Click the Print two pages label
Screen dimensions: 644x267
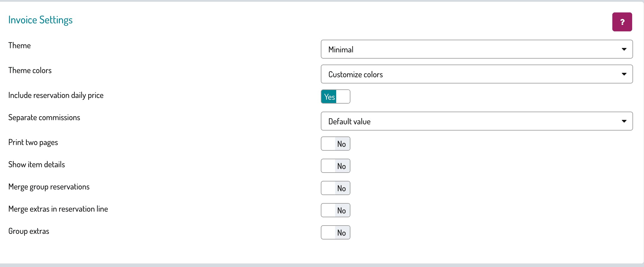click(x=33, y=142)
